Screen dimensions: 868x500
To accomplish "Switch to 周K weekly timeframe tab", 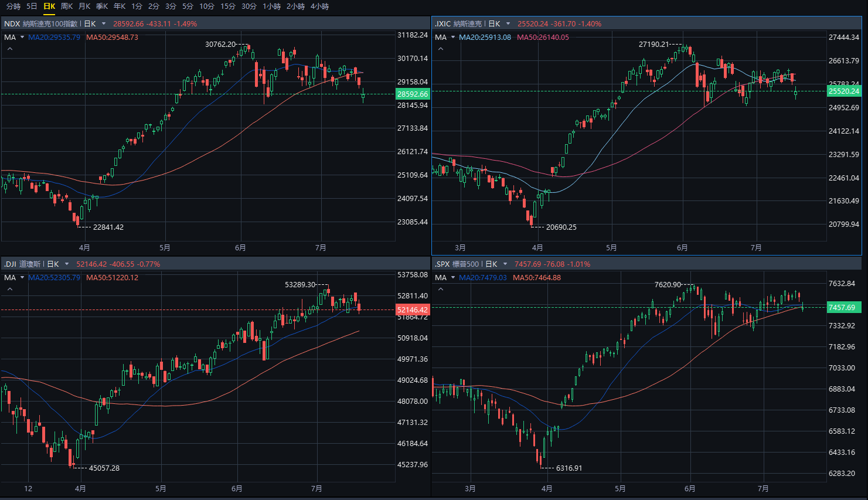I will tap(67, 6).
